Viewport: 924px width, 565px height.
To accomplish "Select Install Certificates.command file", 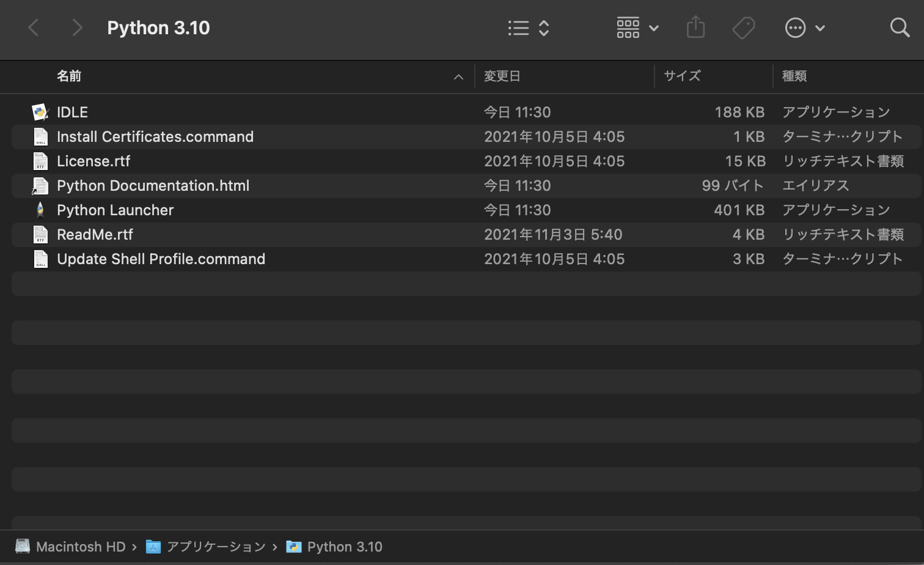I will pos(155,137).
